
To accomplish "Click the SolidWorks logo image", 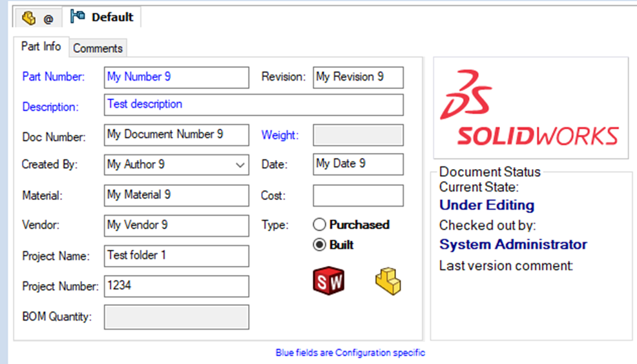I will [530, 108].
